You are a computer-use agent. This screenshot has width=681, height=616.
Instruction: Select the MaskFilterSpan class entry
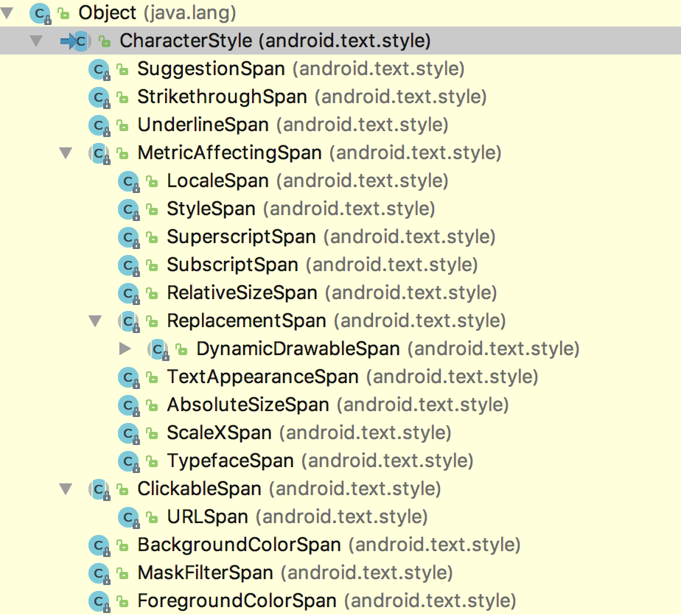coord(295,573)
